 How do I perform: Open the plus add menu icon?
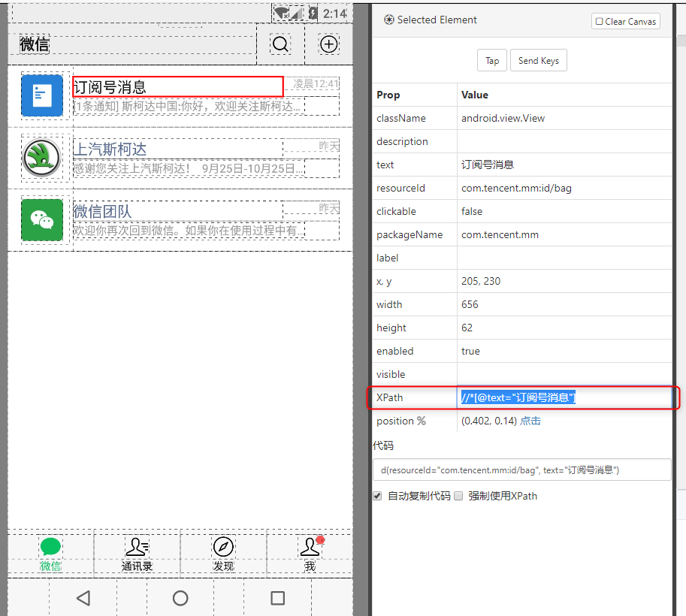328,44
